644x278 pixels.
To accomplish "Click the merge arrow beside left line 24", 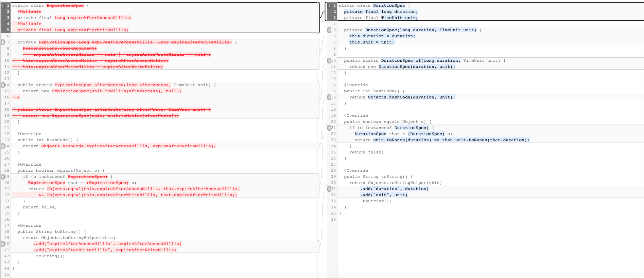I will pyautogui.click(x=3, y=146).
